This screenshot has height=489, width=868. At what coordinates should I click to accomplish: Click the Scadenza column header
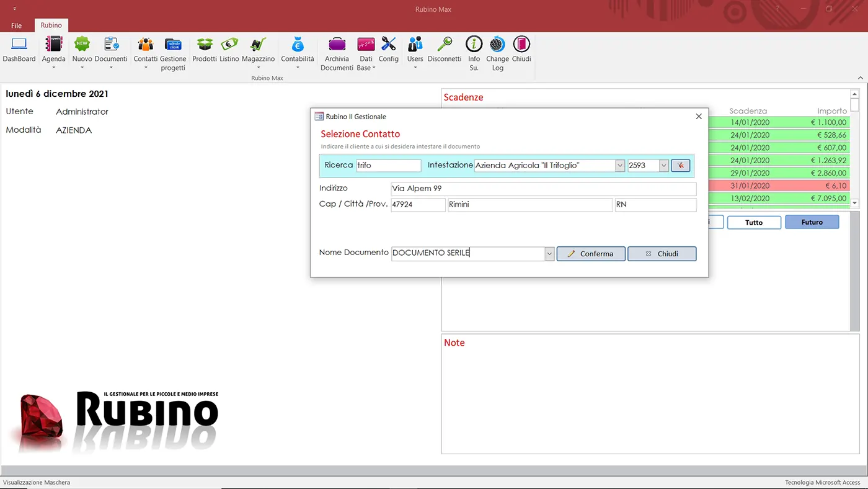click(x=748, y=111)
